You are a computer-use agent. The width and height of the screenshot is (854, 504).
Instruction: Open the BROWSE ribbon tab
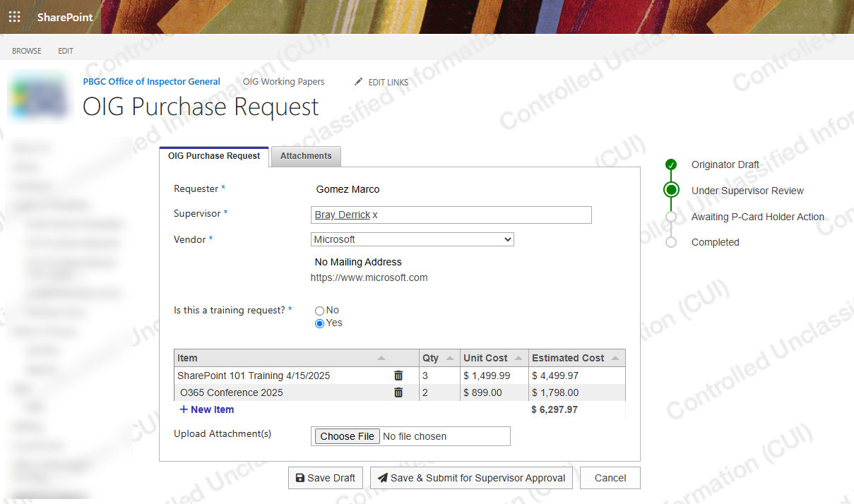click(x=27, y=51)
